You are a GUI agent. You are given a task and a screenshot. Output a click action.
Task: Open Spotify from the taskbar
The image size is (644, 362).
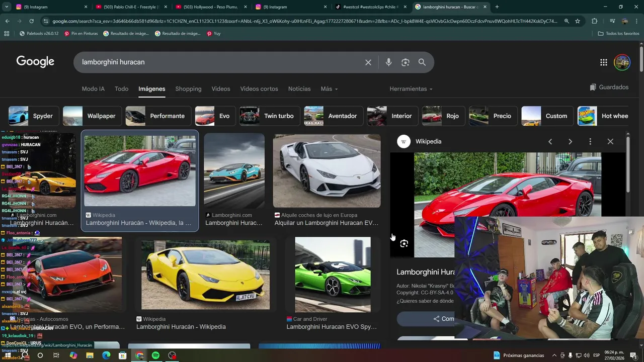coord(155,355)
